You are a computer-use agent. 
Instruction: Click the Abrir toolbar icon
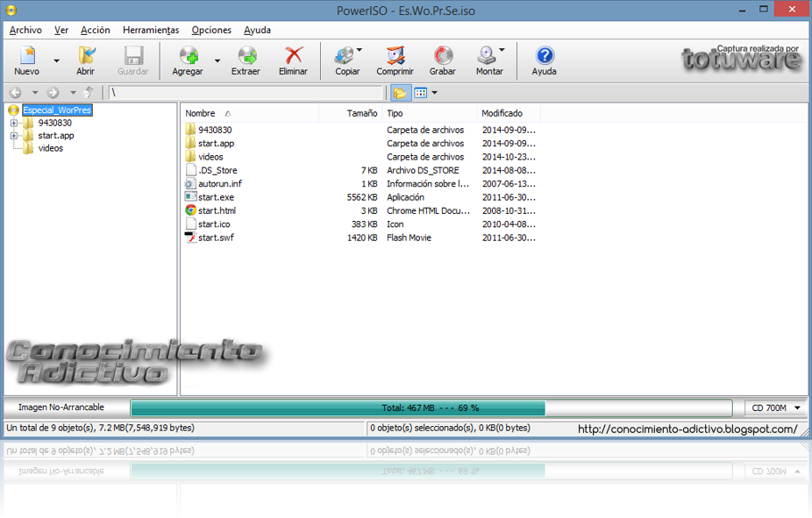click(x=86, y=55)
